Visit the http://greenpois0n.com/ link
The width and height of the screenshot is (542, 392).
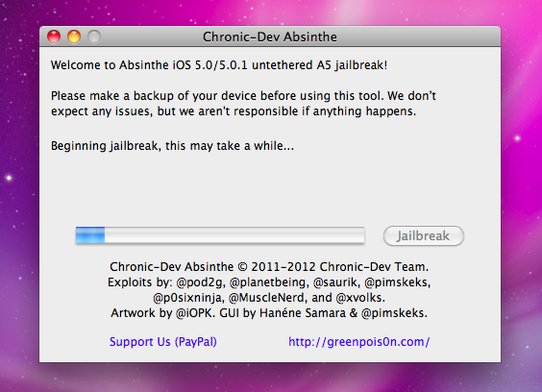359,341
